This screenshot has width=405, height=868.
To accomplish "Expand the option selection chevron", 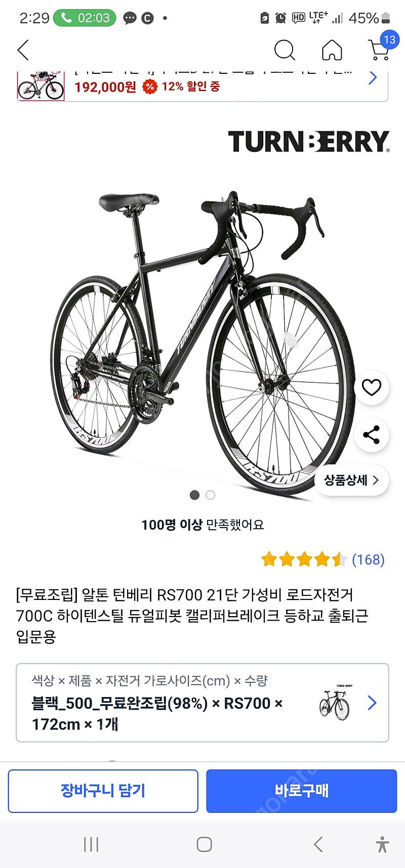I will tap(372, 703).
